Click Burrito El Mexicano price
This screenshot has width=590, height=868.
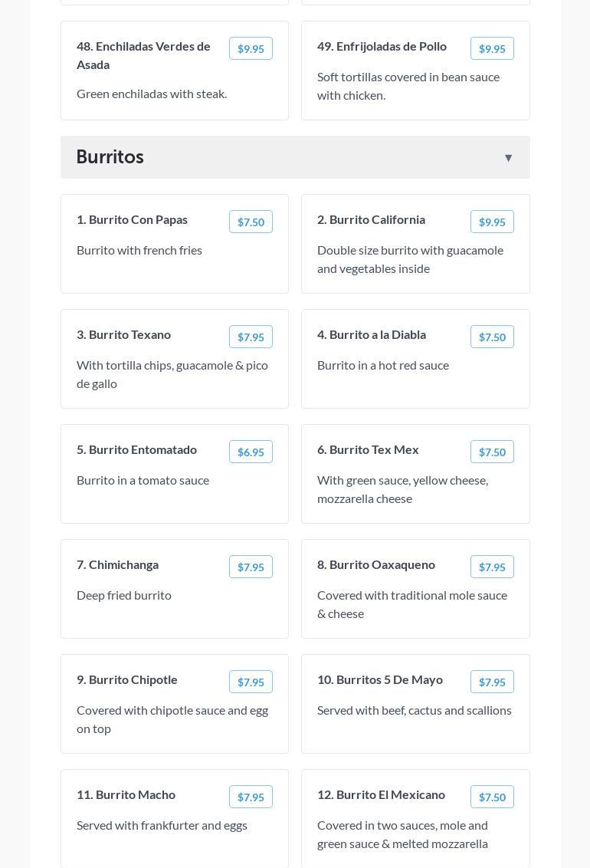(492, 797)
